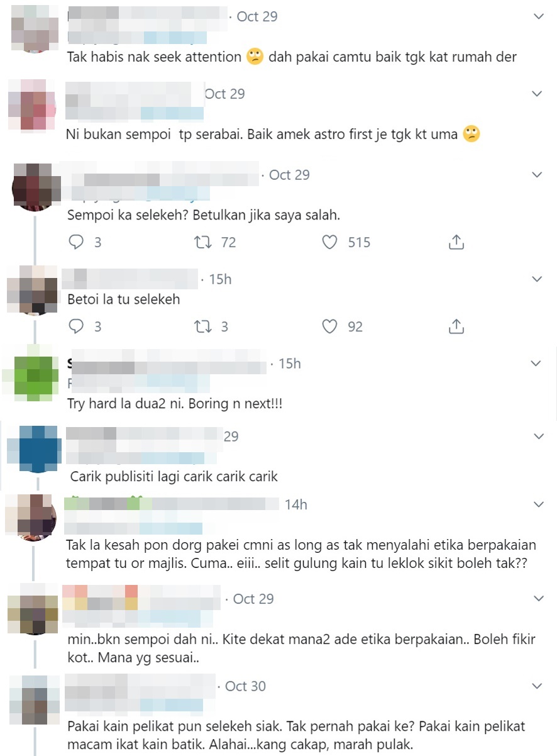Viewport: 557px width, 756px height.
Task: Open options chevron on "seek attention" tweet
Action: pos(538,16)
